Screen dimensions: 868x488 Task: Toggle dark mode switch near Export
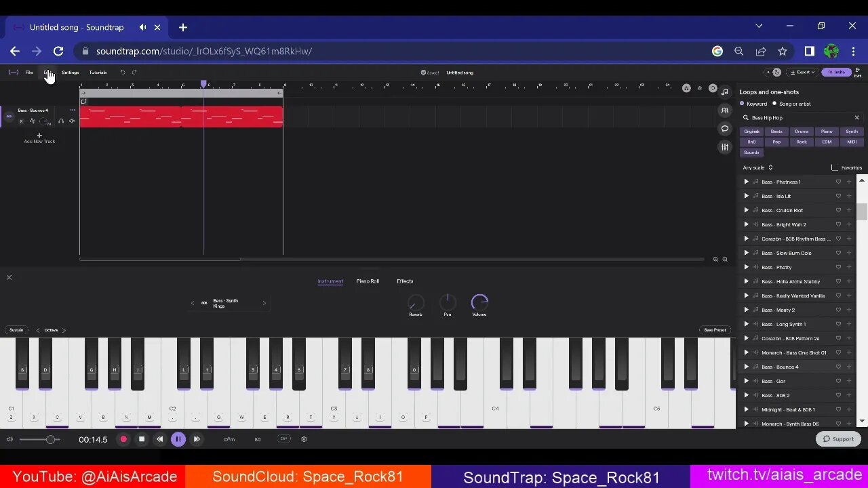pos(772,72)
